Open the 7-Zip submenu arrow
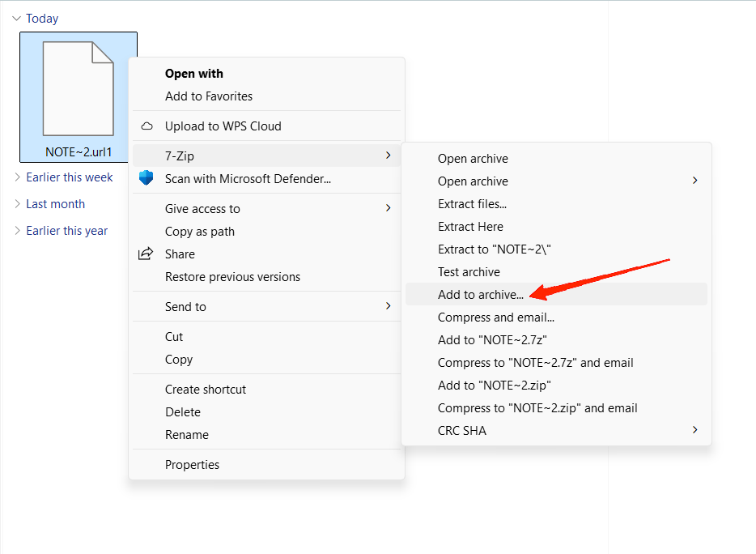 (x=389, y=156)
